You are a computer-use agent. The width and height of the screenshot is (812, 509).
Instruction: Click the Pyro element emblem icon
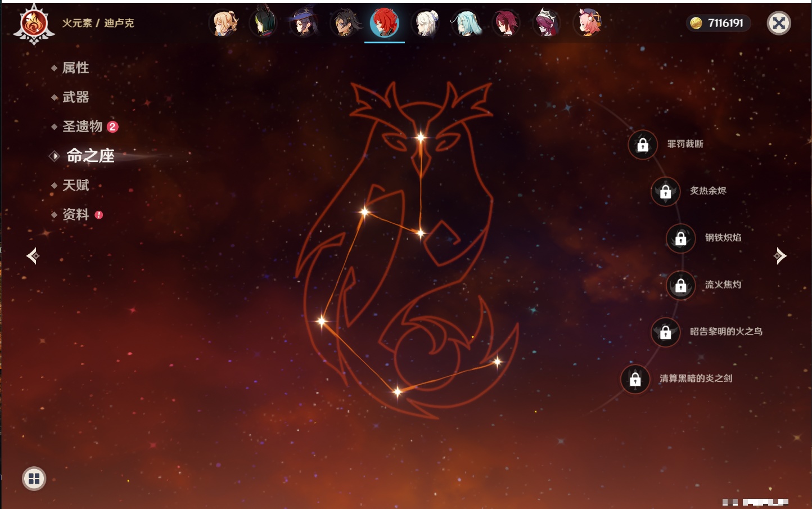(x=34, y=24)
